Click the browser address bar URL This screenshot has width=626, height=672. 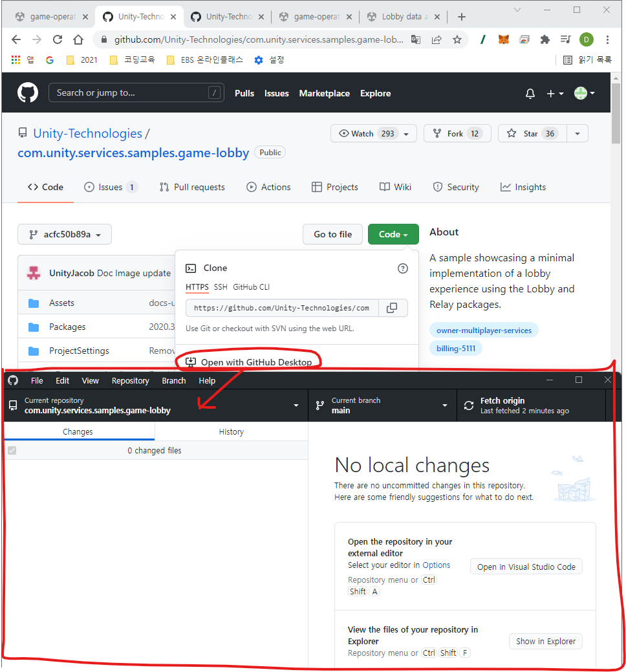point(259,39)
